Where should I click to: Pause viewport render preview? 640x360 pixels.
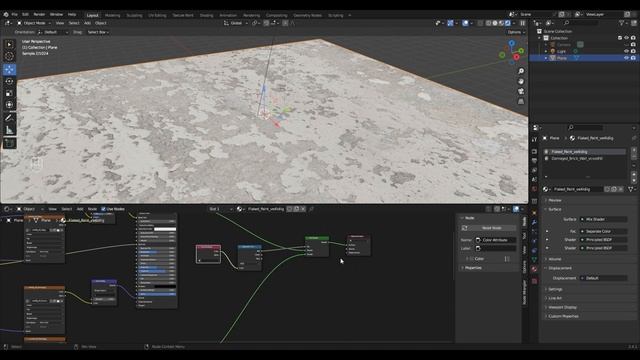click(x=522, y=23)
